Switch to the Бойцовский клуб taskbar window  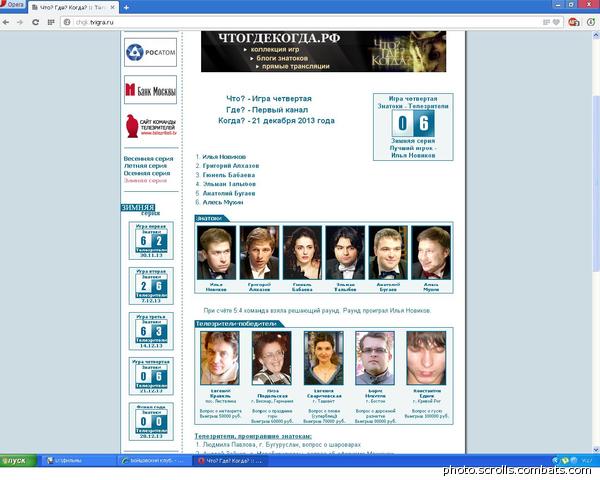tap(152, 460)
